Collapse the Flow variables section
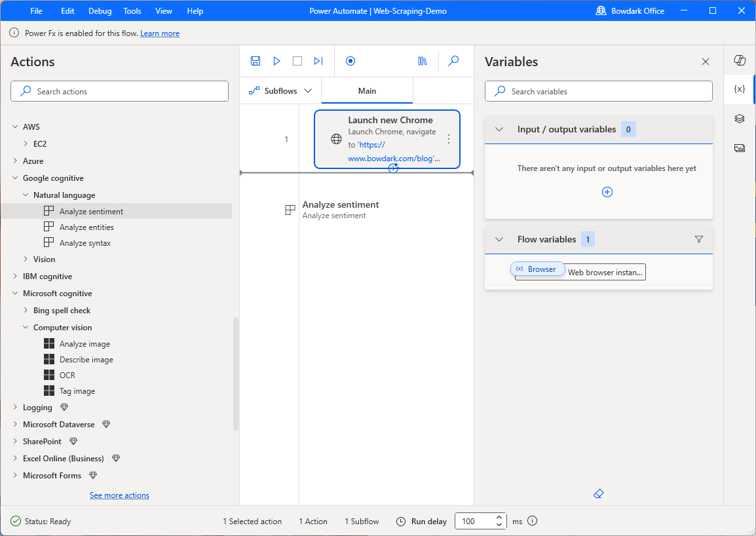 [499, 239]
